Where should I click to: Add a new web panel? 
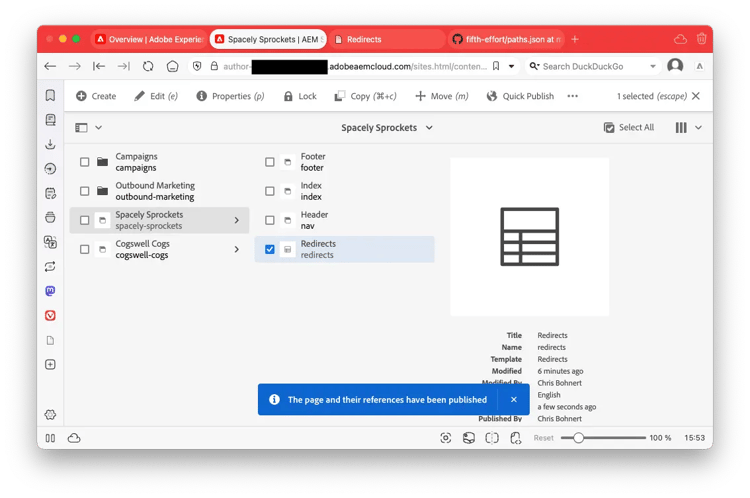50,365
